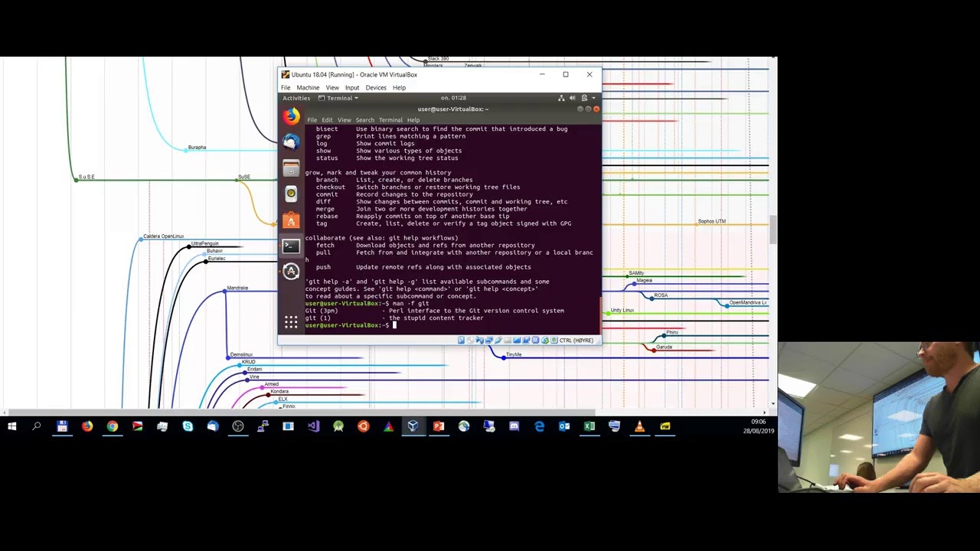Launch Thunderbird mail from Ubuntu dock
This screenshot has width=980, height=551.
click(x=291, y=142)
